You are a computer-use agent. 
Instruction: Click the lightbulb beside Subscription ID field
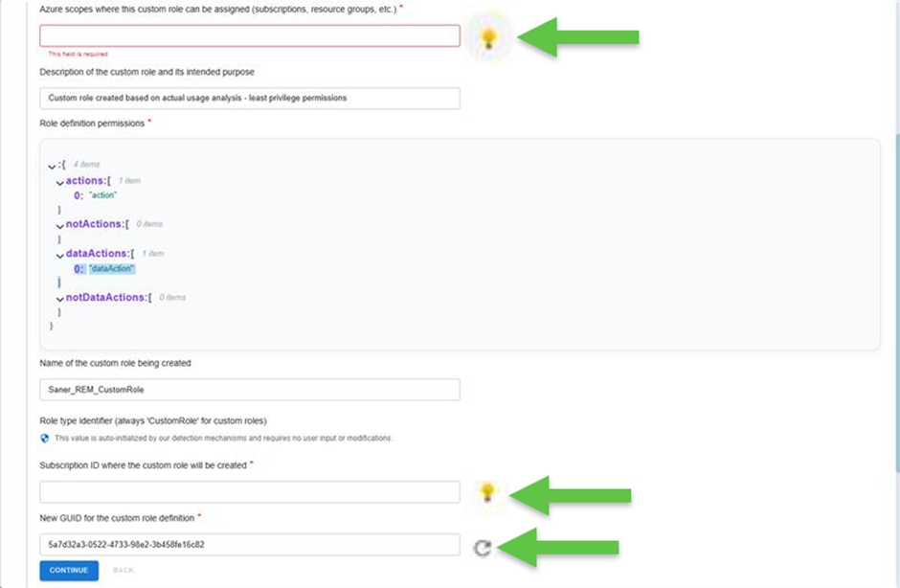(x=488, y=492)
